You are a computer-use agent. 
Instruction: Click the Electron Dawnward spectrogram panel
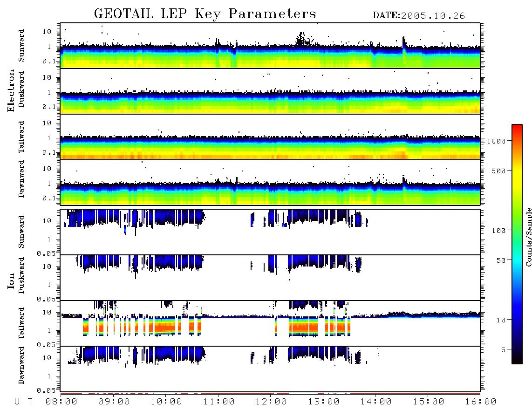click(x=270, y=182)
